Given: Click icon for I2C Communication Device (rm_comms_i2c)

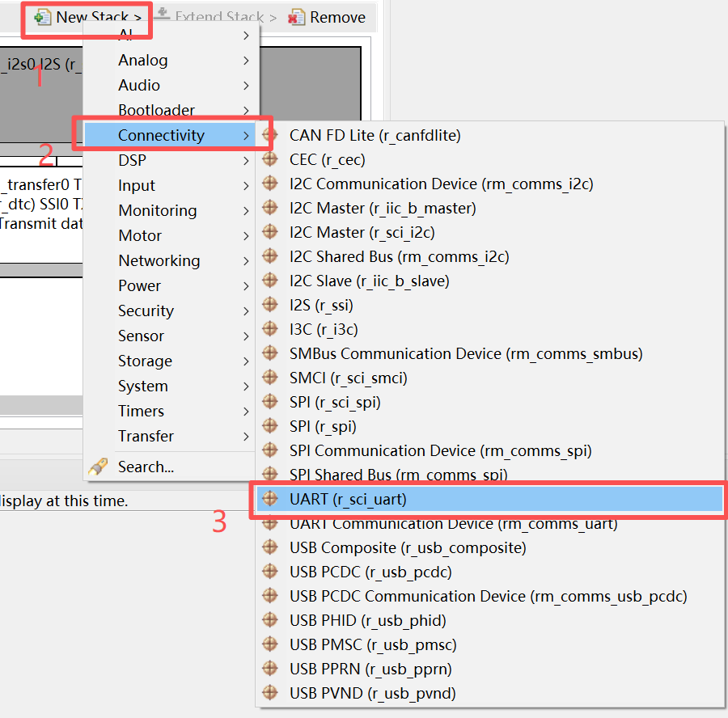Looking at the screenshot, I should coord(269,184).
